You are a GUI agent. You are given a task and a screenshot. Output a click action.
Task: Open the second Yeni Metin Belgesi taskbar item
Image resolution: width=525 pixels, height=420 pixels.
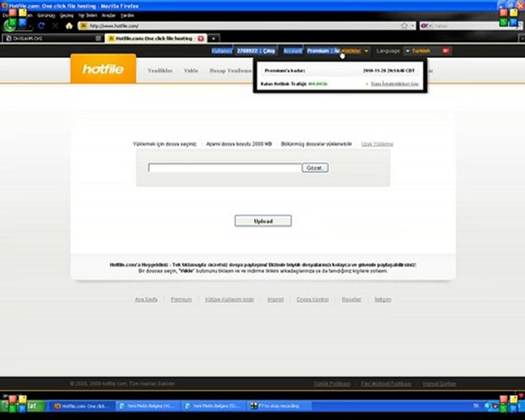[214, 406]
